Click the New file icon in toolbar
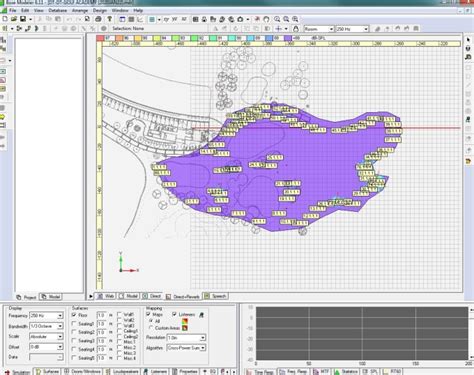Image resolution: width=474 pixels, height=375 pixels. click(5, 19)
